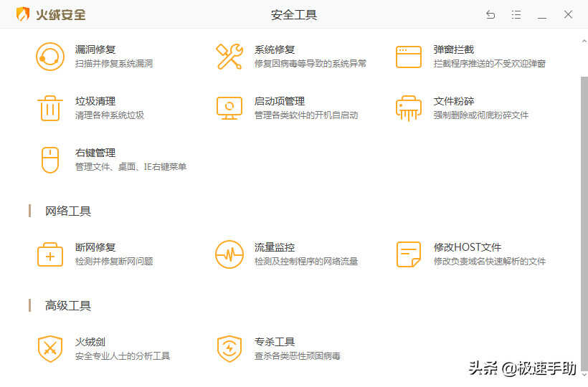The width and height of the screenshot is (588, 387).
Task: Click description 安全专业人士的分析工具
Action: (x=122, y=356)
